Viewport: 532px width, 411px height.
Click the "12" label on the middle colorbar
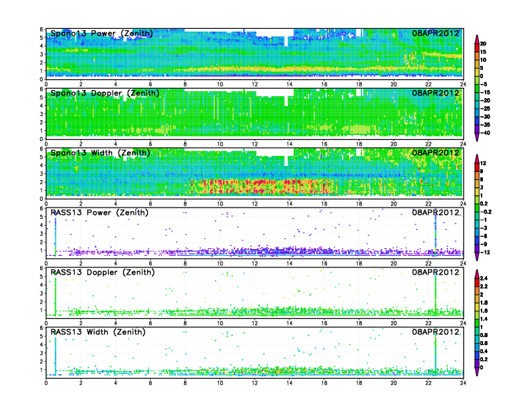point(483,163)
